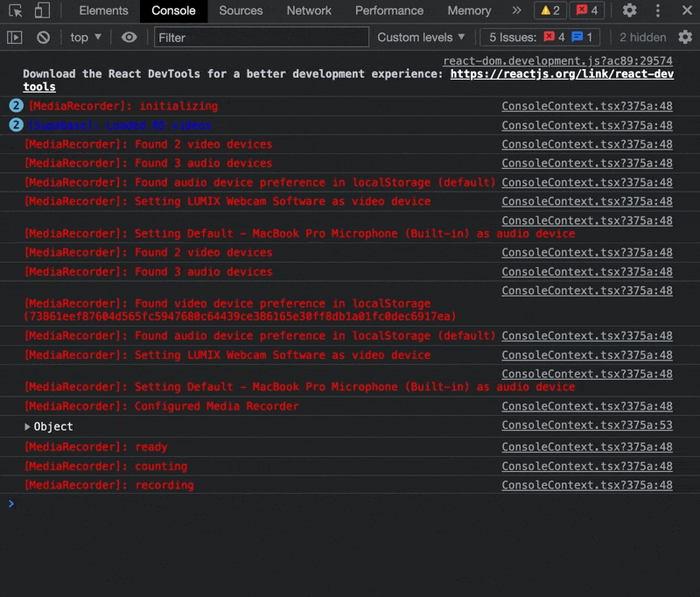Click the yellow warnings counter badge

(x=550, y=11)
